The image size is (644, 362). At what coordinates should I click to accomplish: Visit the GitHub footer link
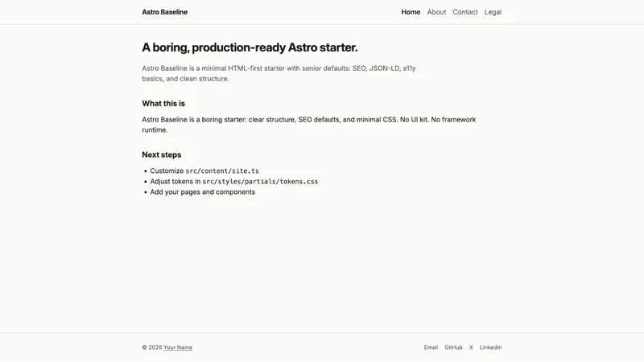pyautogui.click(x=453, y=348)
